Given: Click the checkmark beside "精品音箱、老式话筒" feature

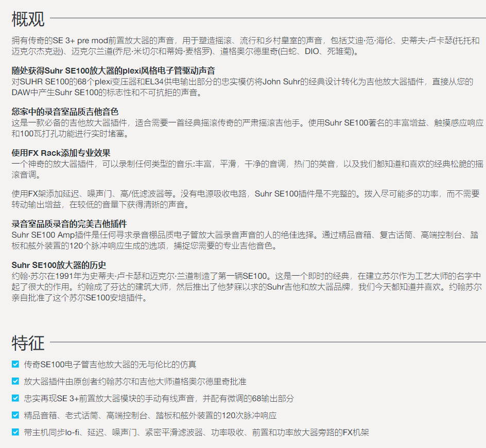Looking at the screenshot, I should [x=15, y=415].
